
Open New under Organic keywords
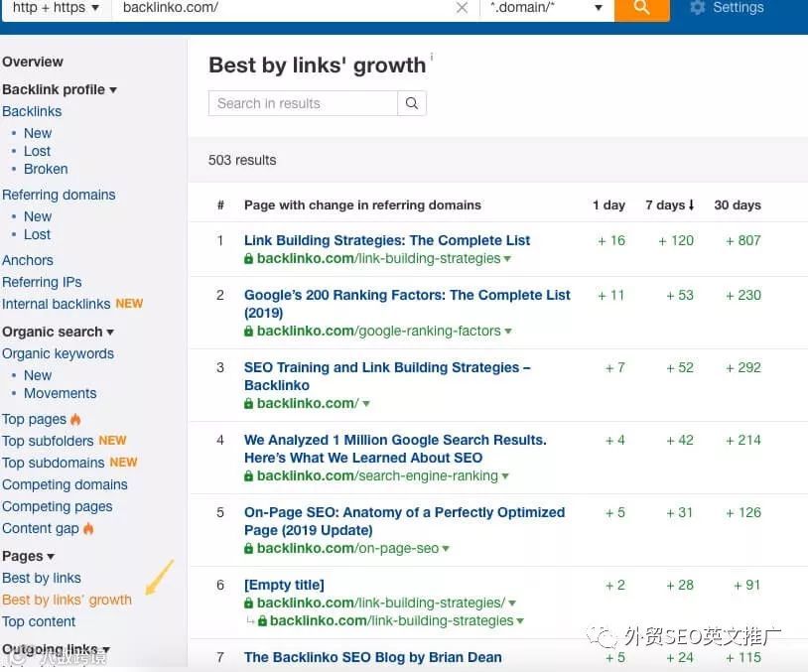click(x=38, y=375)
